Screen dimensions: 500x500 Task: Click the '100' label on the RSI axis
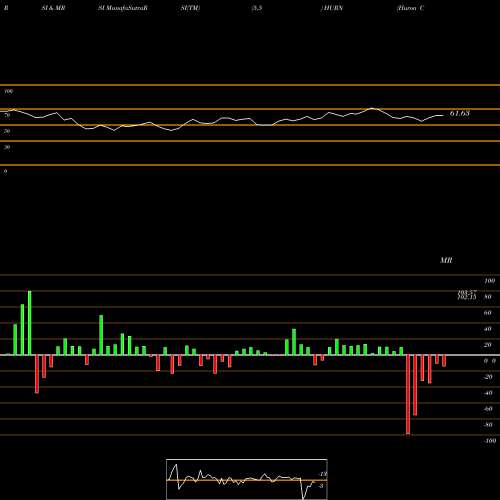9,91
